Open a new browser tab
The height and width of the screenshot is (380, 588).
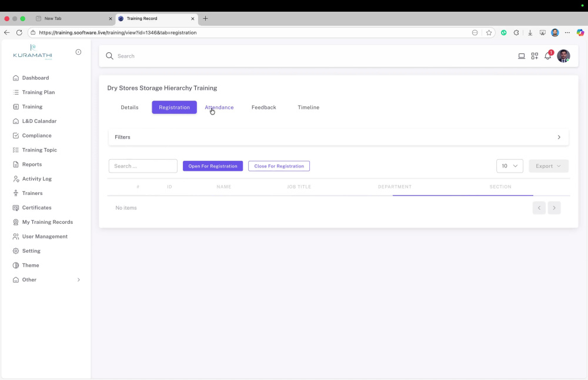pos(205,18)
